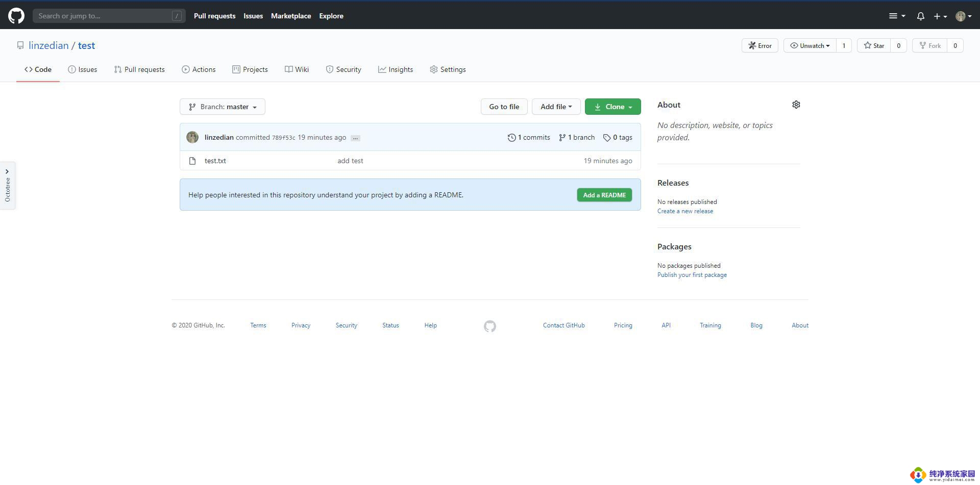Click Add a README button
The height and width of the screenshot is (485, 980).
pyautogui.click(x=604, y=195)
